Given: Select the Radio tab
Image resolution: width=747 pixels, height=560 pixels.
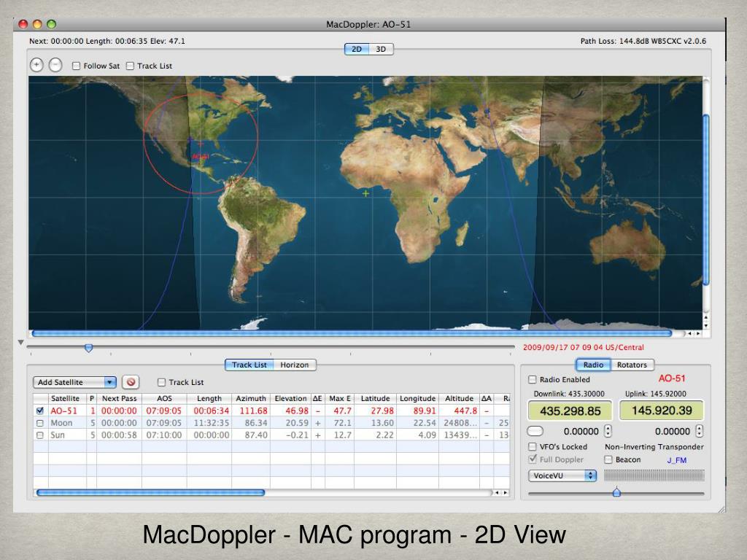Looking at the screenshot, I should (593, 365).
